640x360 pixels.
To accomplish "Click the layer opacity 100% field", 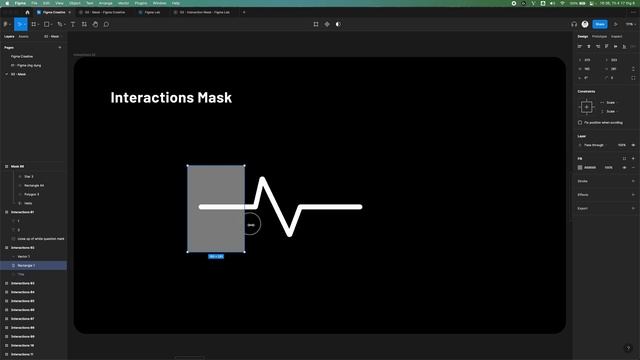I will coord(622,145).
